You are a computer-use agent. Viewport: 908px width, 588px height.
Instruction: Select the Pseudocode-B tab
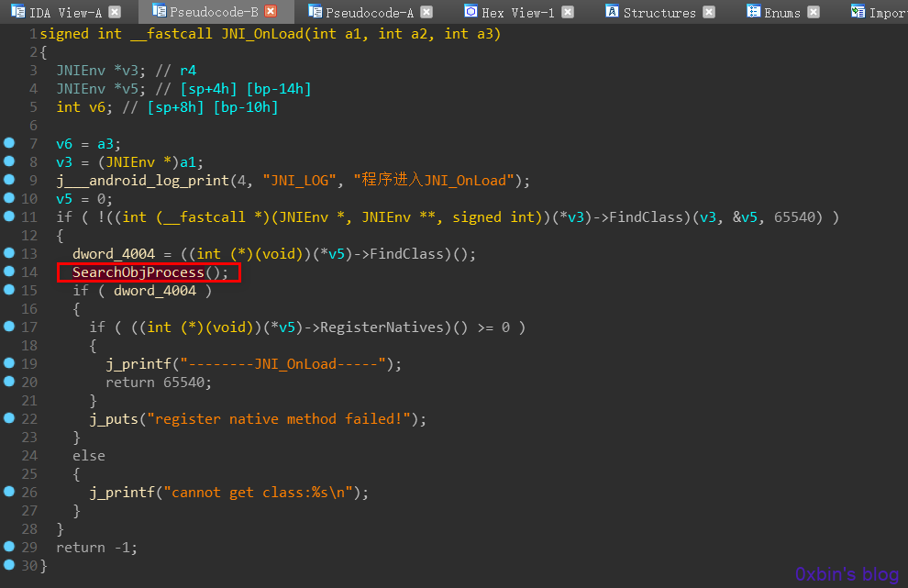click(214, 12)
